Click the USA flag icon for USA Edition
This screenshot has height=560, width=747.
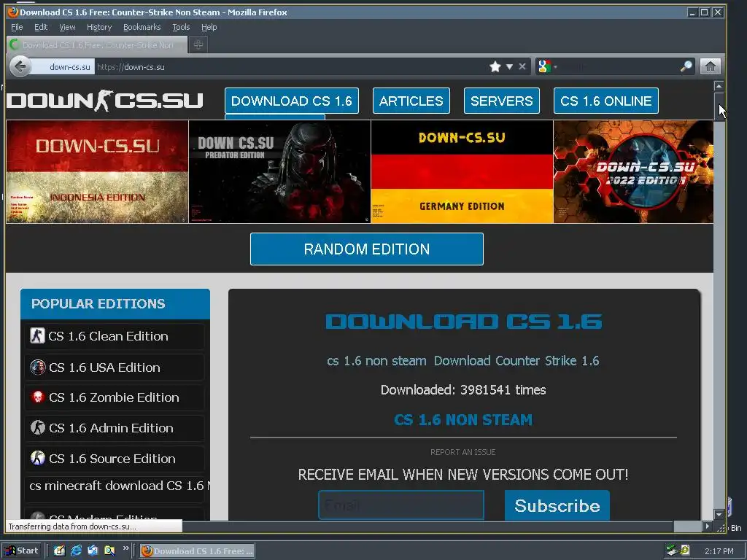(x=38, y=367)
